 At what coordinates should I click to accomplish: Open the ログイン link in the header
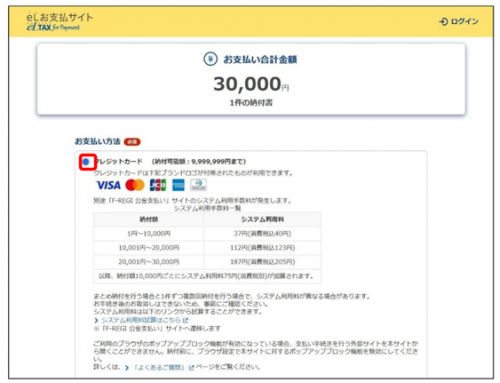click(459, 22)
